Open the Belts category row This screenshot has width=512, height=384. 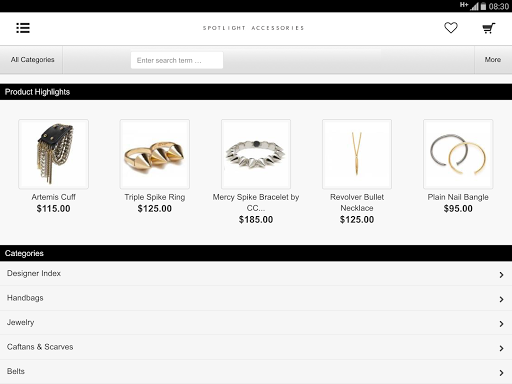point(256,372)
